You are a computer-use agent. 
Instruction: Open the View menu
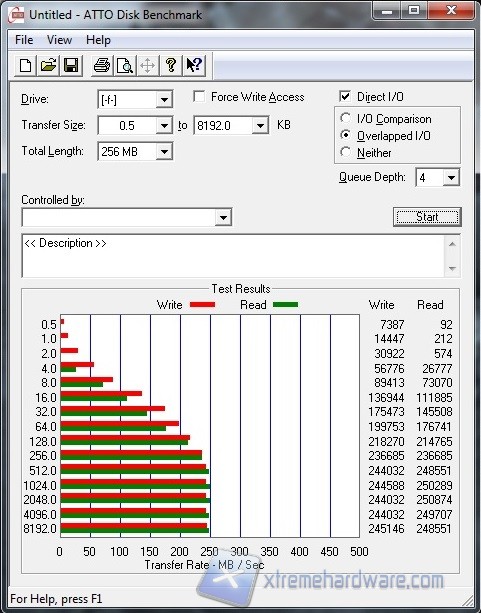point(59,40)
